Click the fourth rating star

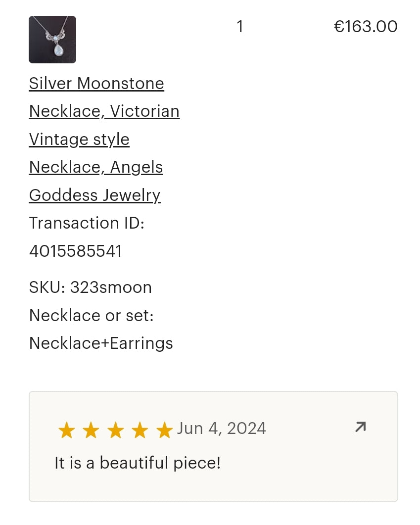tap(140, 430)
